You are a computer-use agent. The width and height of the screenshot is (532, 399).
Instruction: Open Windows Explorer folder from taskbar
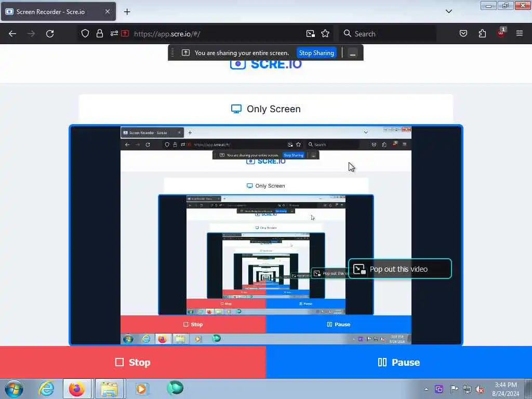tap(109, 389)
